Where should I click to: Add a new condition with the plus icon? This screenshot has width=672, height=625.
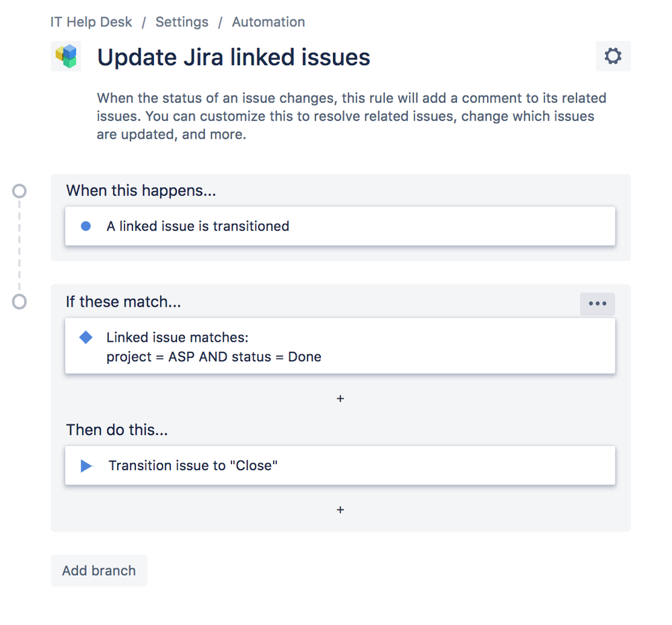[340, 398]
